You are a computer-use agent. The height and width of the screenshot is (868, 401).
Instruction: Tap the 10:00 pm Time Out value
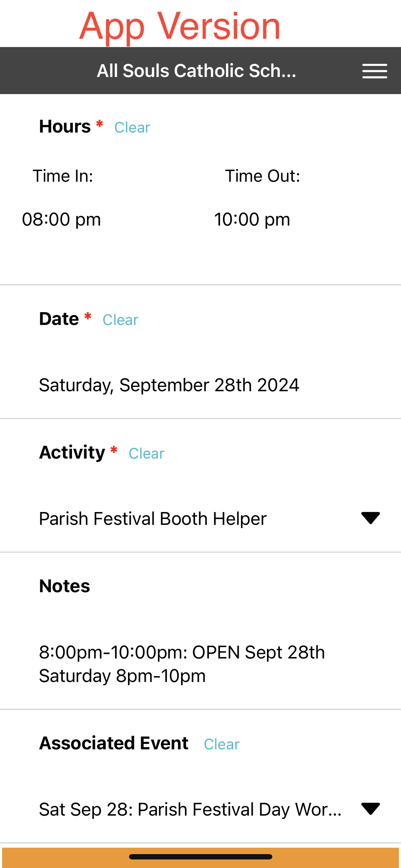pos(252,219)
